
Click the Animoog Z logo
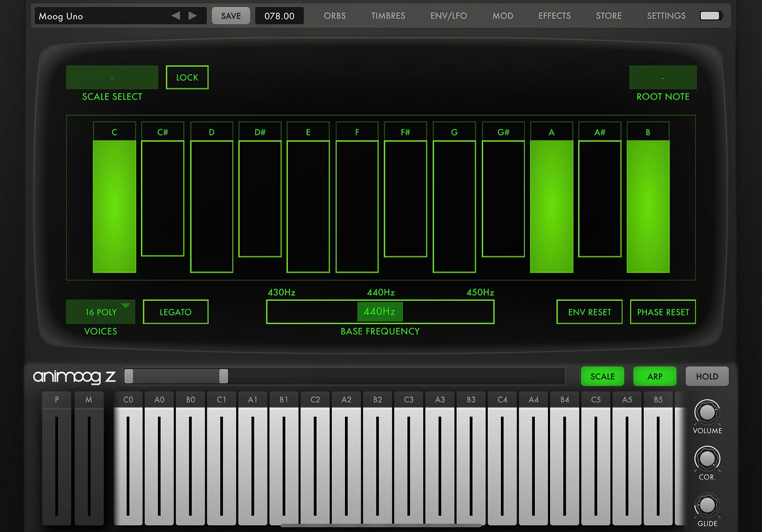tap(74, 377)
